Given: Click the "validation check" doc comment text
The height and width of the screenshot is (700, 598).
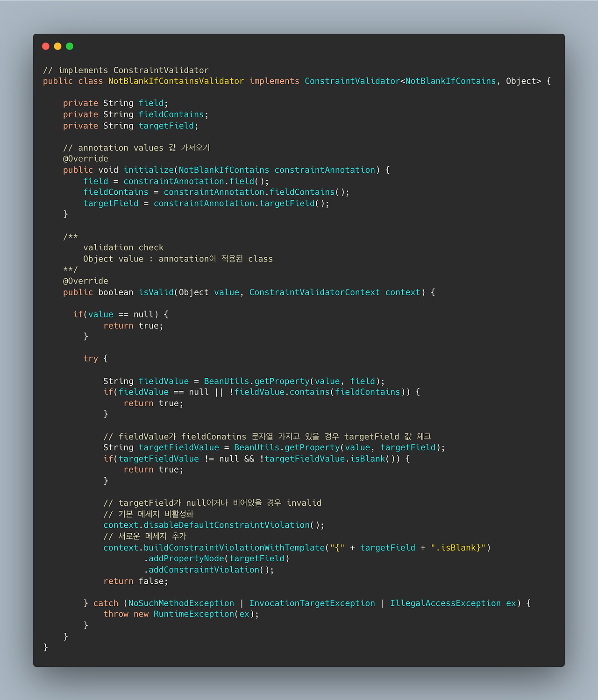Looking at the screenshot, I should tap(123, 247).
